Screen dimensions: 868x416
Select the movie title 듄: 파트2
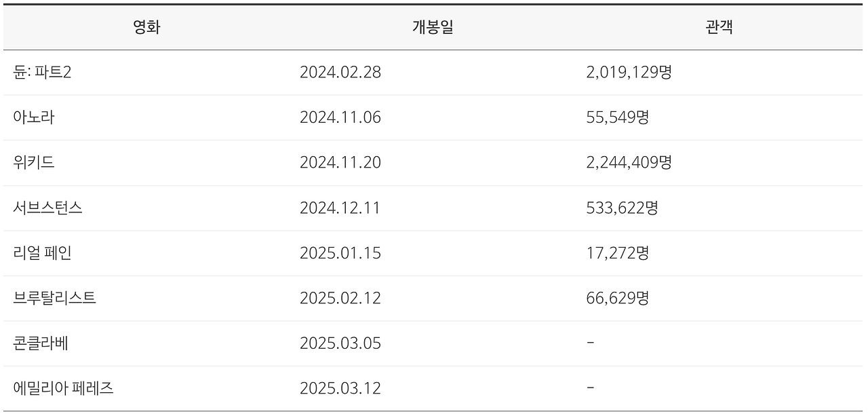pos(42,72)
